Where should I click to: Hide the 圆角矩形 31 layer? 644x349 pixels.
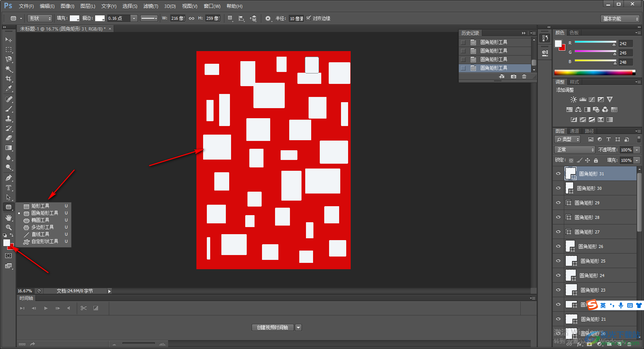pyautogui.click(x=558, y=173)
